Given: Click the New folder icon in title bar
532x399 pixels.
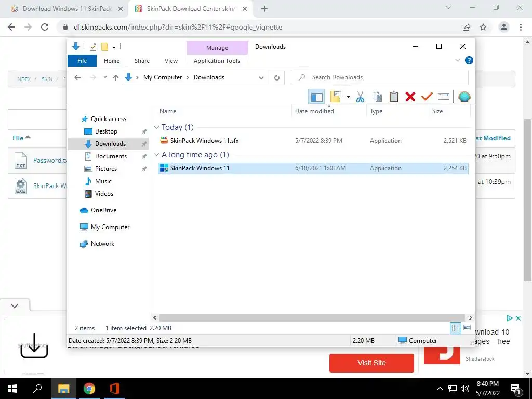Looking at the screenshot, I should pyautogui.click(x=104, y=47).
